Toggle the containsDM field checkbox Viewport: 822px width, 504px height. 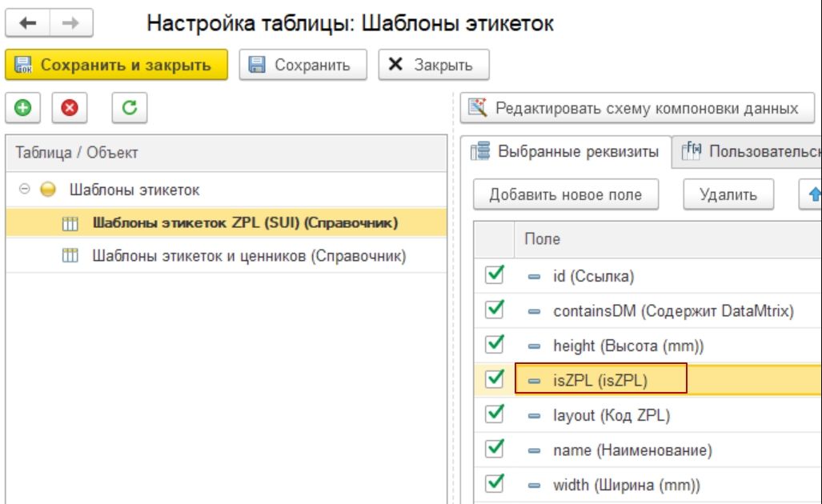495,310
